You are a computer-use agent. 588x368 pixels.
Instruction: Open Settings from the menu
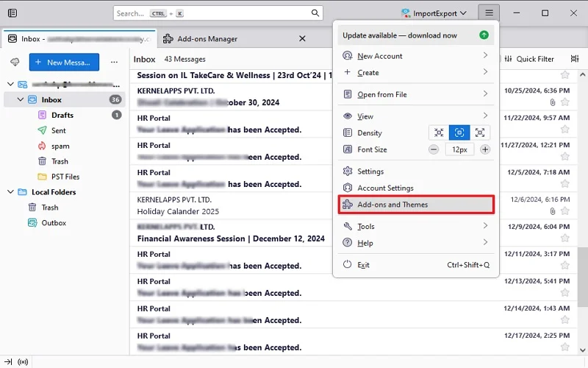point(416,171)
